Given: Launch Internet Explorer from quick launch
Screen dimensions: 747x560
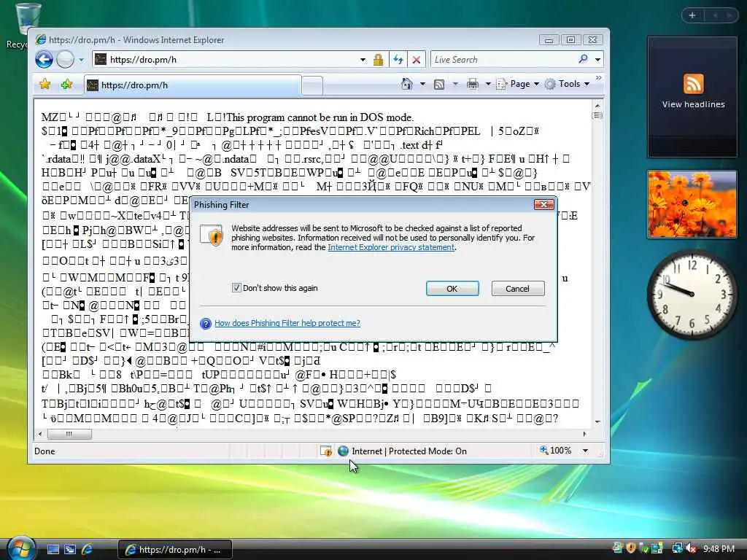Looking at the screenshot, I should (88, 550).
